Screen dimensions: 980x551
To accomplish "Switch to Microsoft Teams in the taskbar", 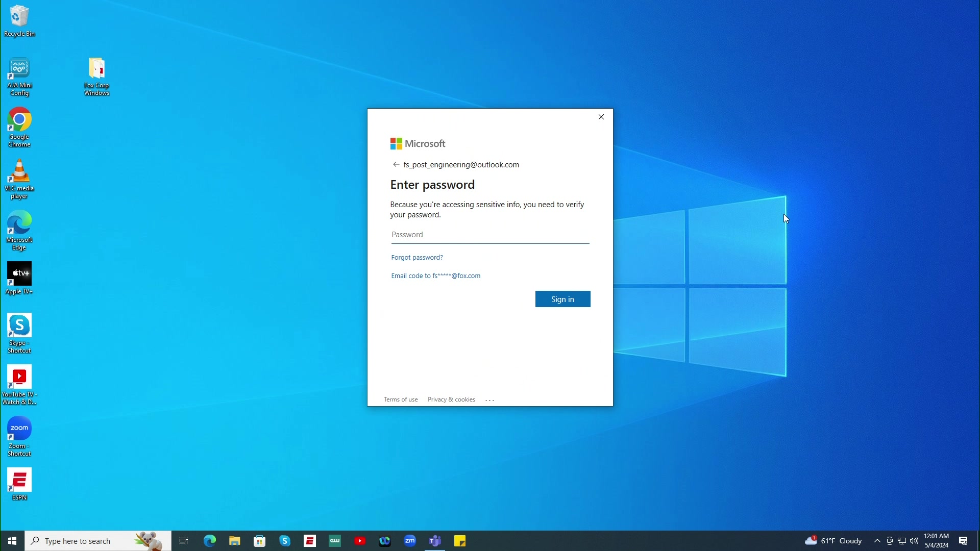I will pos(435,541).
